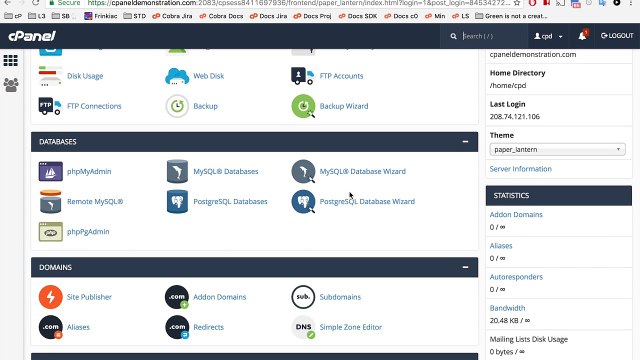The height and width of the screenshot is (360, 640).
Task: Collapse the Domains section
Action: (x=465, y=267)
